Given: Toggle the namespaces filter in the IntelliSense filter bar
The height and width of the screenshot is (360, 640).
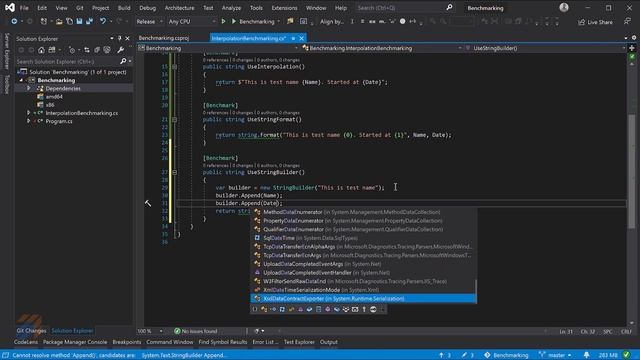Looking at the screenshot, I should [255, 309].
